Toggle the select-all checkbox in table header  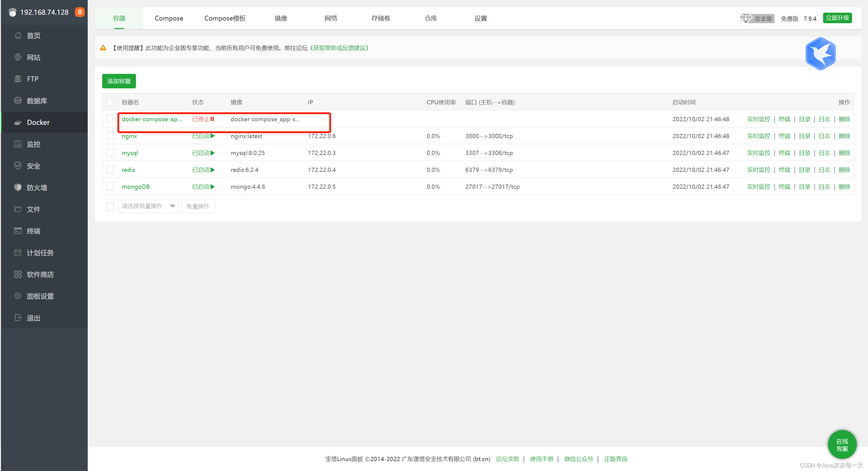110,102
